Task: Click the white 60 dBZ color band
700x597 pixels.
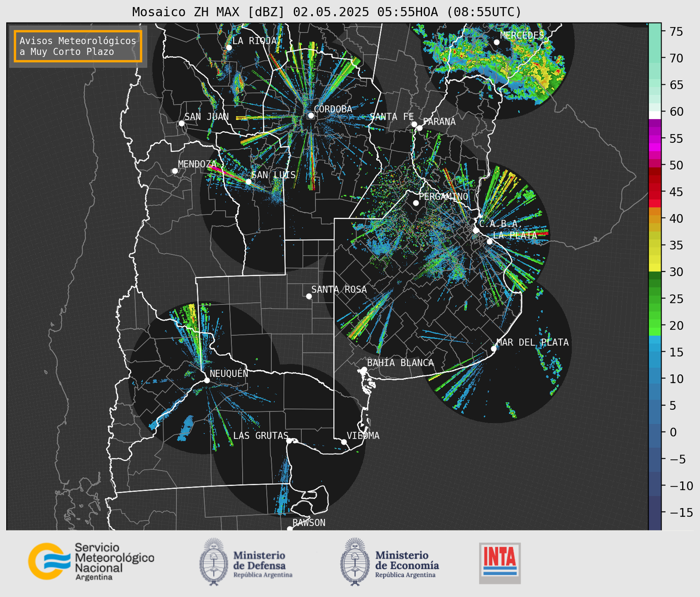Action: [x=654, y=115]
